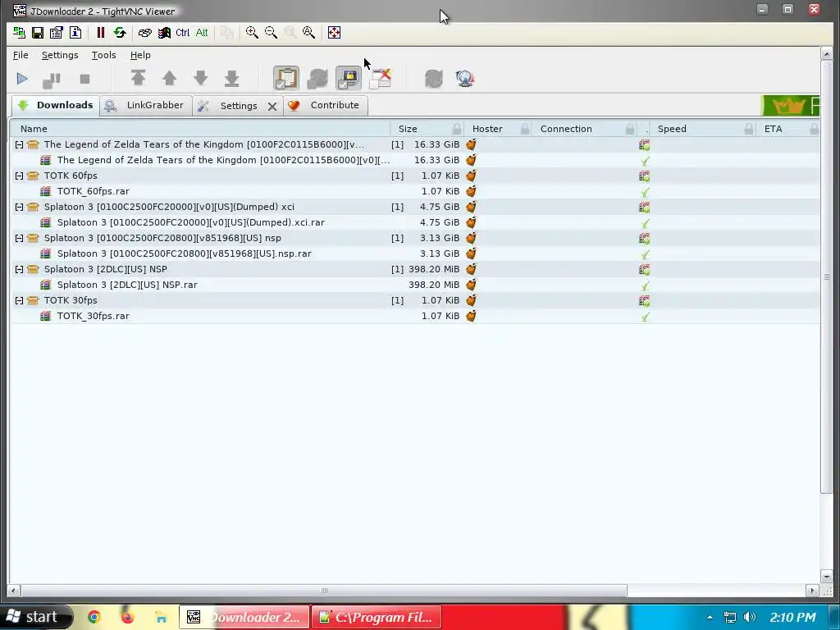
Task: Click the green Refresh screen icon
Action: (x=120, y=33)
